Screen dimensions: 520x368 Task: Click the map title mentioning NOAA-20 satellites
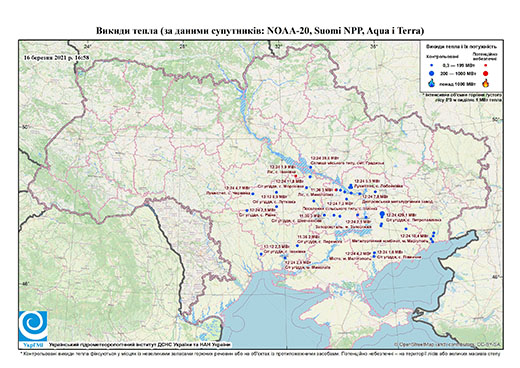(x=260, y=31)
